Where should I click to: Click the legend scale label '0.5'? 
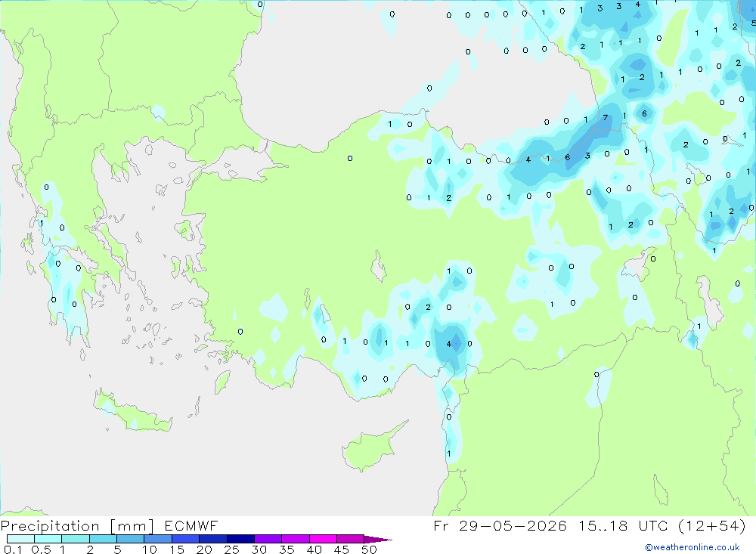click(x=41, y=549)
